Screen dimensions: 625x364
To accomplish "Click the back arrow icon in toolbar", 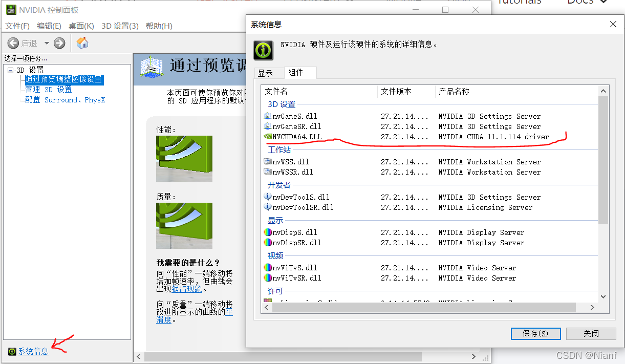I will [13, 43].
